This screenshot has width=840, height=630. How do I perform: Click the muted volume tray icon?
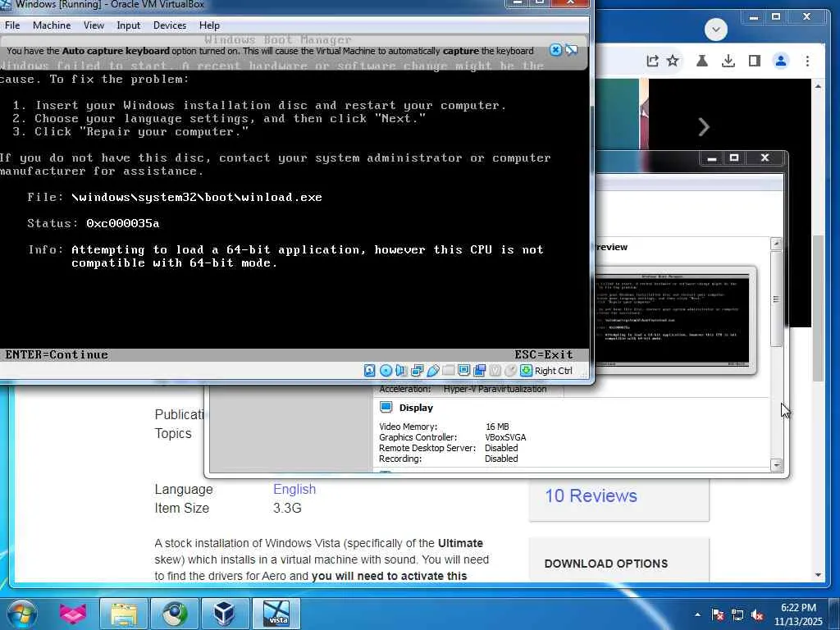[x=757, y=614]
